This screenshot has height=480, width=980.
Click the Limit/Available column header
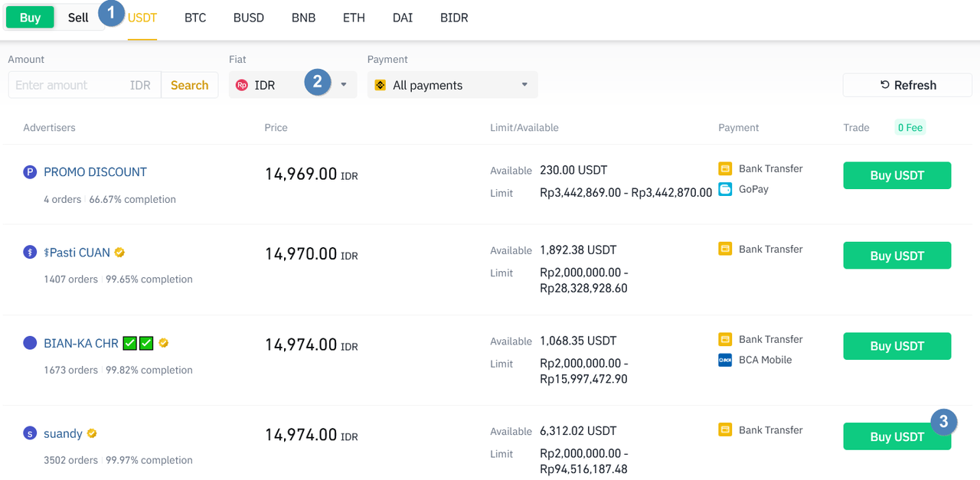tap(524, 128)
